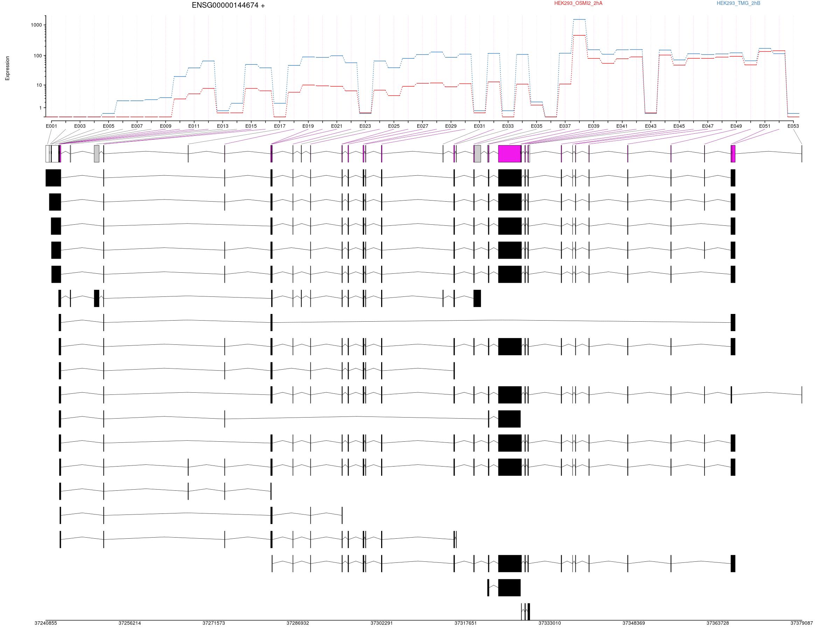Click the Expression y-axis label

tap(7, 68)
